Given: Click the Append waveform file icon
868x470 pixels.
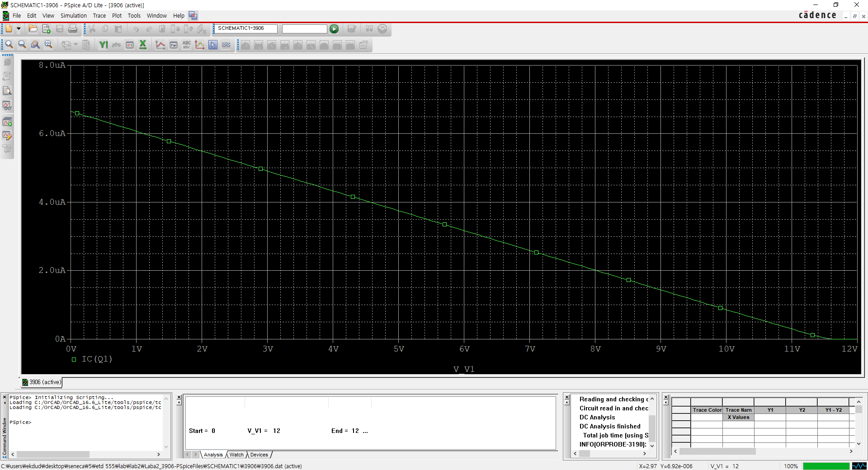Looking at the screenshot, I should [46, 29].
